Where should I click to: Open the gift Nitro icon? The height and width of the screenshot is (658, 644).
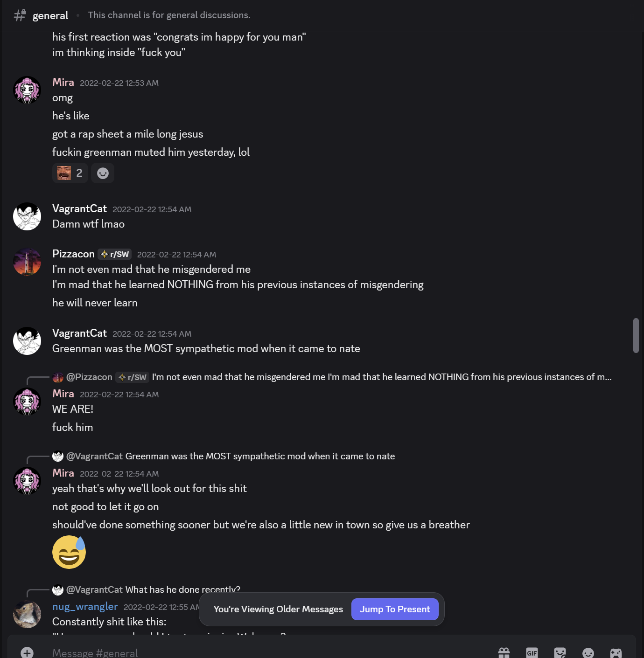tap(504, 652)
